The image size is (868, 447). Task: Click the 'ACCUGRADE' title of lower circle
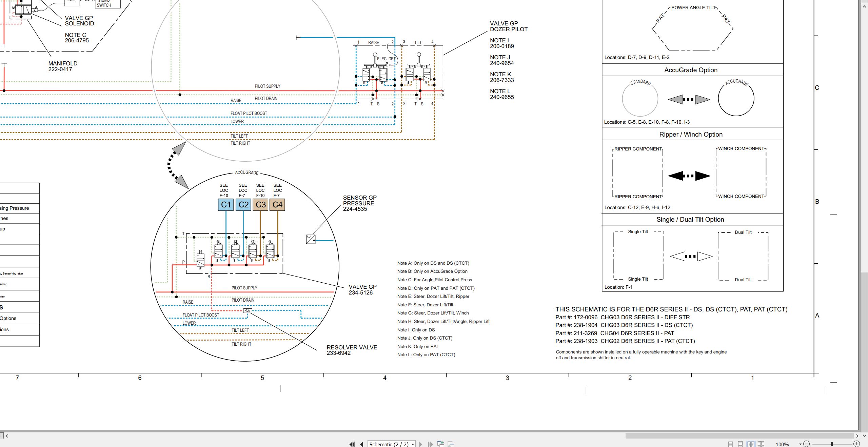pos(246,172)
